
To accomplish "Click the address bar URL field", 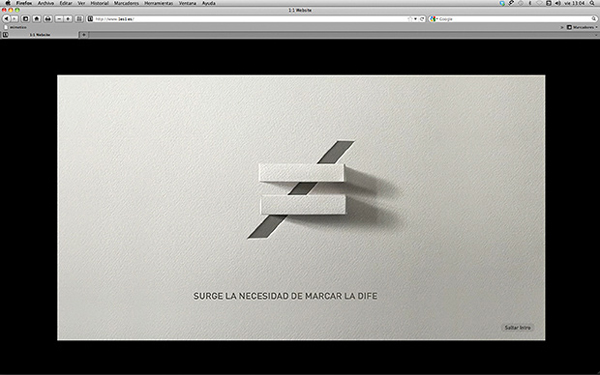I will coord(251,19).
